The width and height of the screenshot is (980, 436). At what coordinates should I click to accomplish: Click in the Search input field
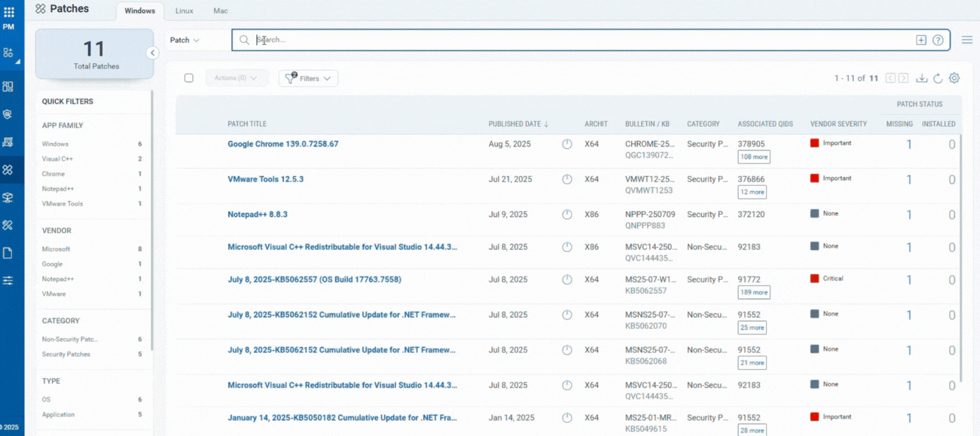582,40
